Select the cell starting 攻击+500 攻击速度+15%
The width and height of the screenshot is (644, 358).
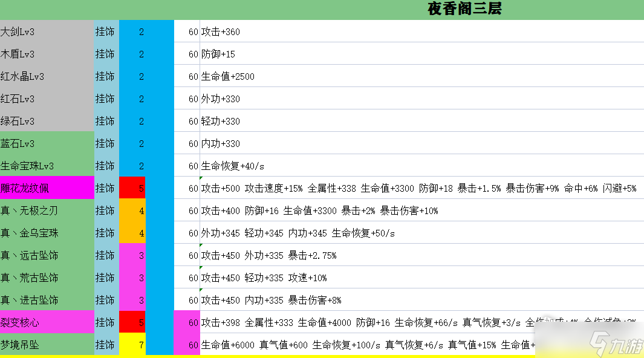click(x=422, y=188)
